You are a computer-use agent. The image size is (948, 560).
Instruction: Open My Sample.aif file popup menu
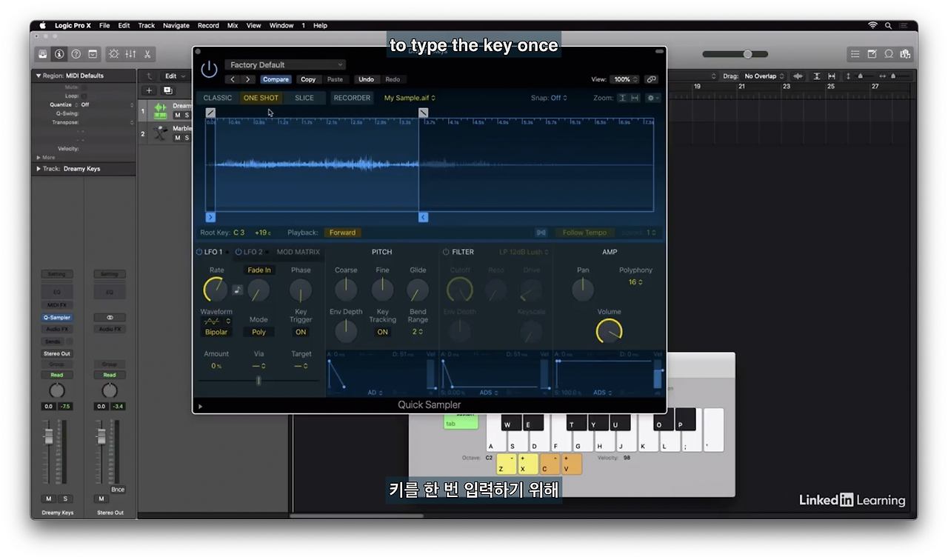410,98
